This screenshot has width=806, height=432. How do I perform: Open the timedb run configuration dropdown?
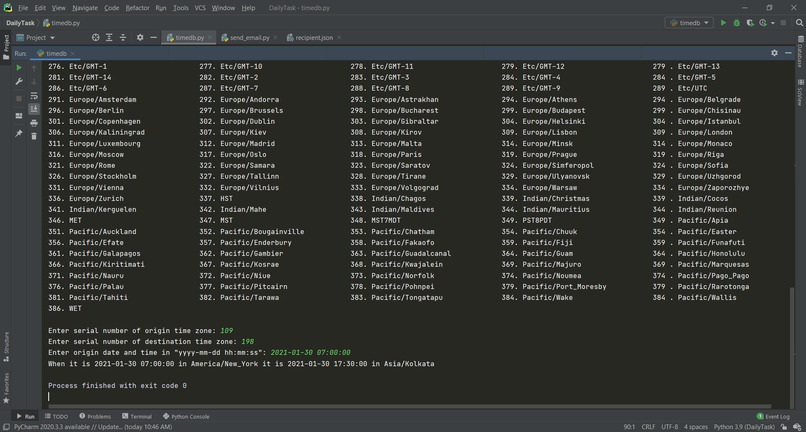[x=689, y=23]
